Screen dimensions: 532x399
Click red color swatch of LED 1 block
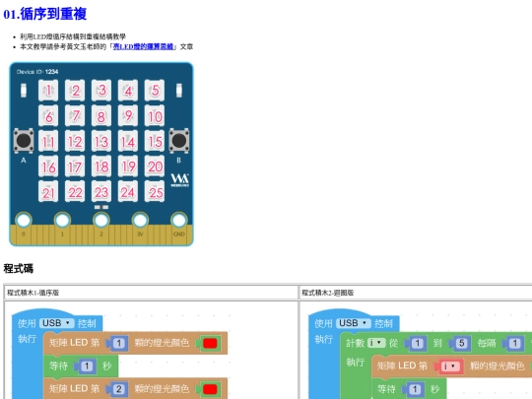point(210,343)
